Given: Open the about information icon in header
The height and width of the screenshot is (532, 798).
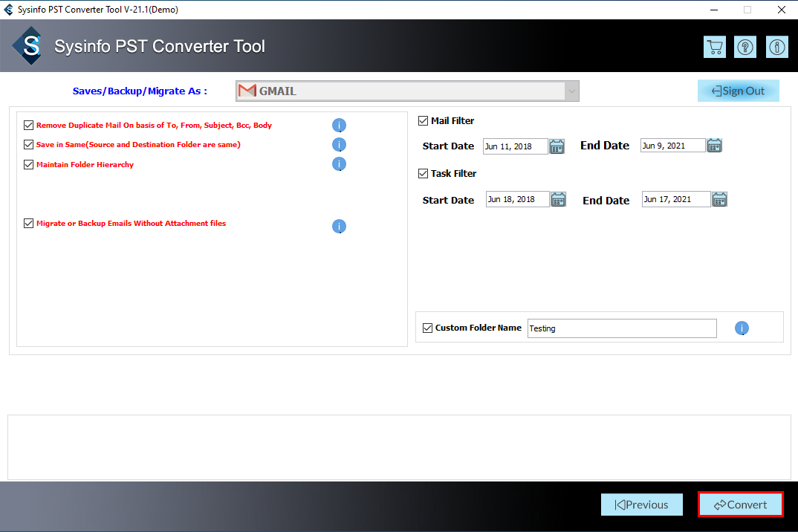Looking at the screenshot, I should (776, 47).
